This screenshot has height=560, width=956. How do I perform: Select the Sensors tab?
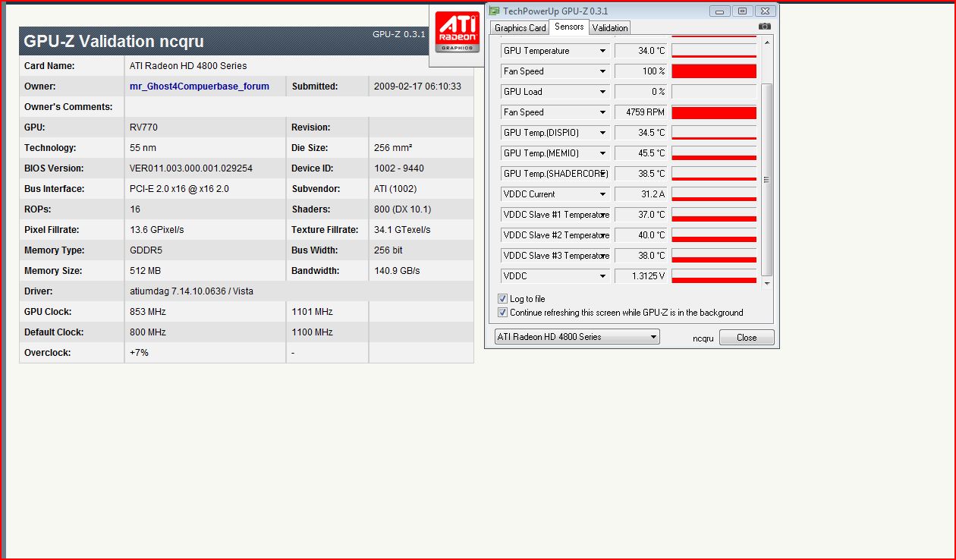click(569, 27)
